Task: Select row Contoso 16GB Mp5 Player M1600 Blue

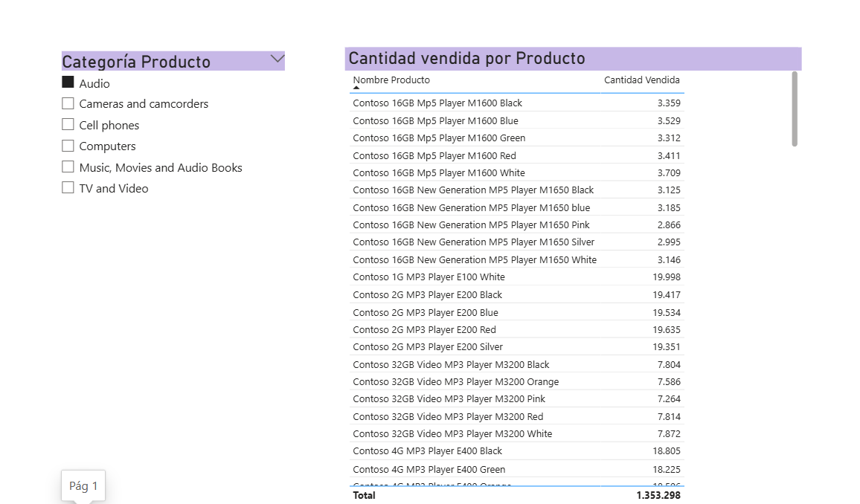Action: (x=516, y=120)
